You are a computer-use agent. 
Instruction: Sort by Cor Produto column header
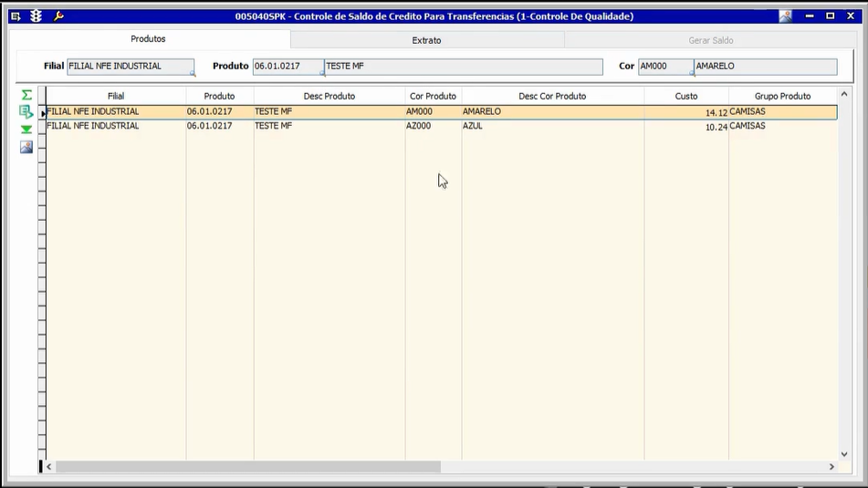click(433, 96)
